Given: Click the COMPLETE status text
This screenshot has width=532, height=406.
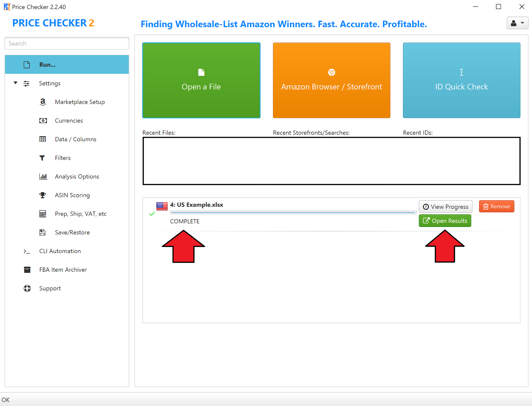Looking at the screenshot, I should [x=185, y=221].
